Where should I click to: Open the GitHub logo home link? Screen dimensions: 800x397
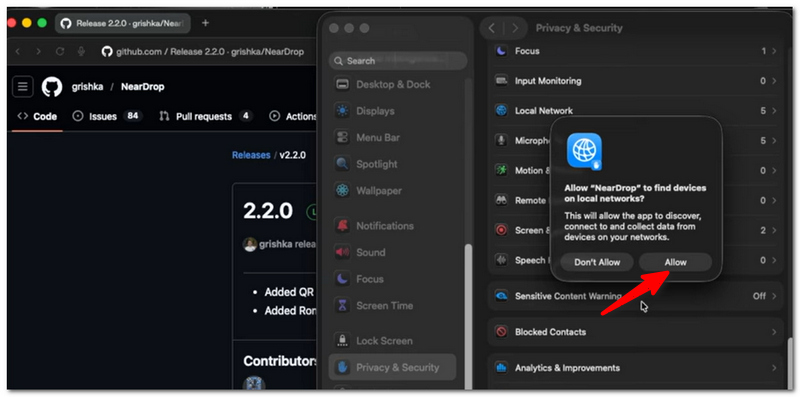(x=52, y=87)
